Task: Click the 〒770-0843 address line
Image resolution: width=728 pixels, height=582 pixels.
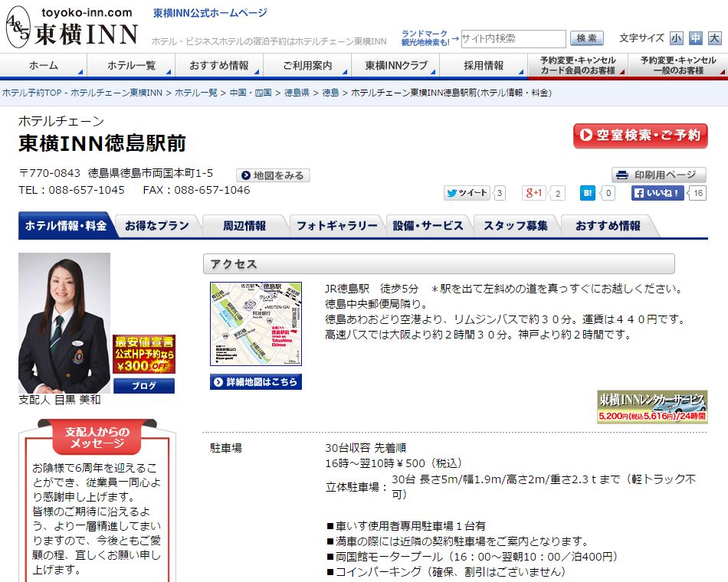Action: point(116,173)
